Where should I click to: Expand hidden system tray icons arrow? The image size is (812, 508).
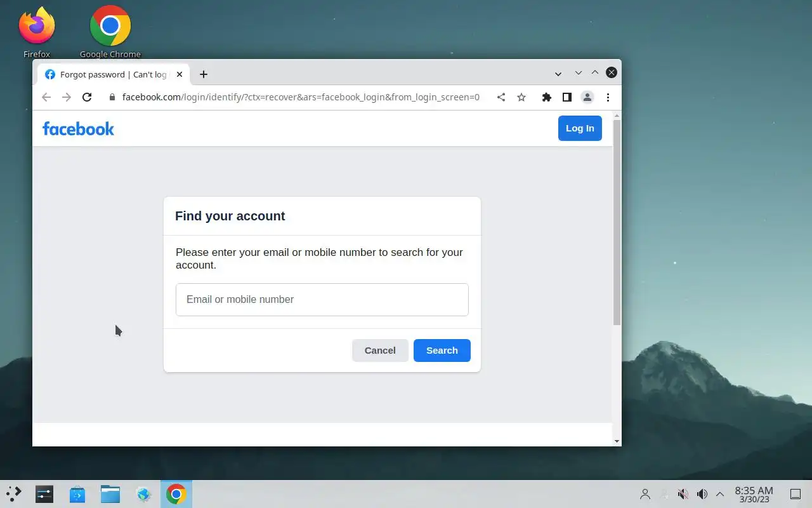[720, 494]
